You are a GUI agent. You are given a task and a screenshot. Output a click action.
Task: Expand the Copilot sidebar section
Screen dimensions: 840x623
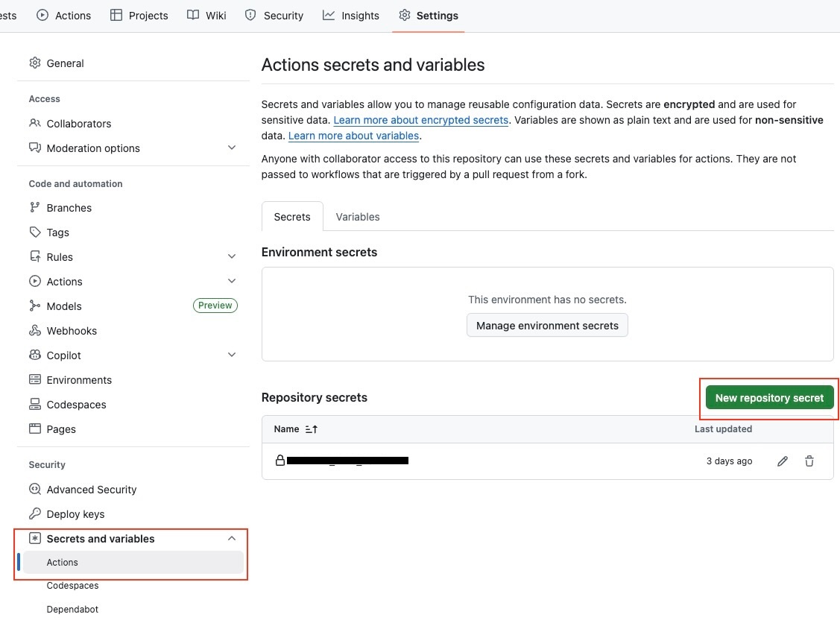(232, 355)
